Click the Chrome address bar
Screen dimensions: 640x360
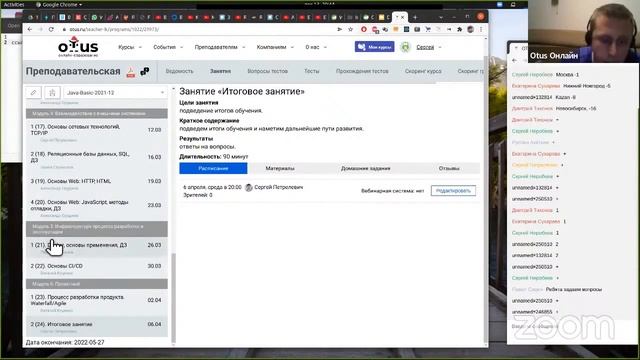click(196, 29)
